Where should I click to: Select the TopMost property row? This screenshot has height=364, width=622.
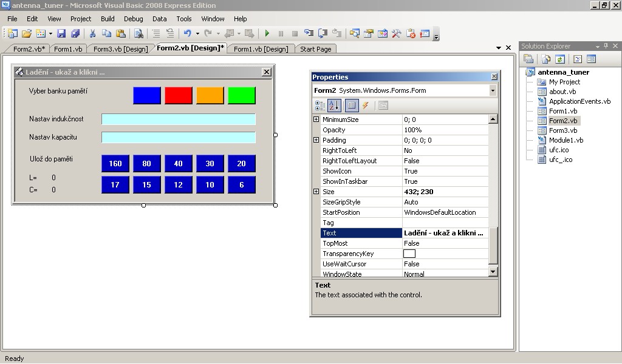tap(361, 243)
